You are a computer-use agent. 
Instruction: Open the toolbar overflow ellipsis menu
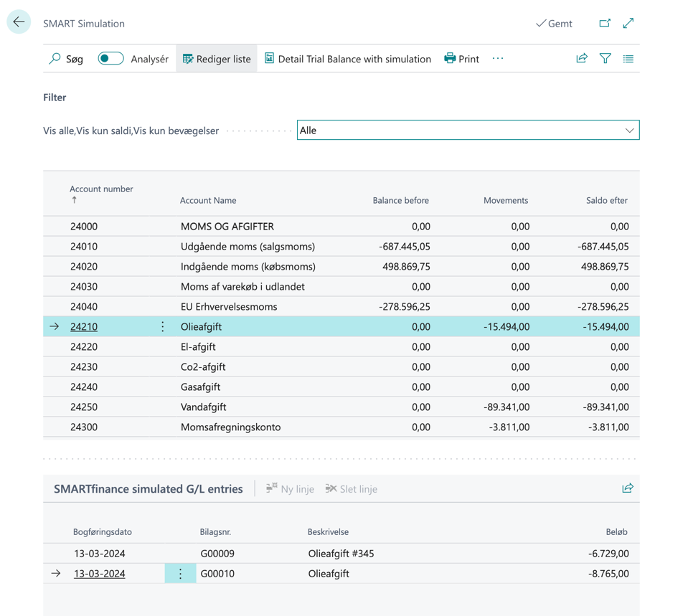[498, 59]
